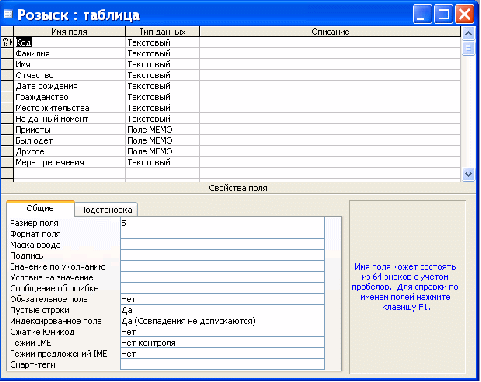Open the table window system menu icon
The height and width of the screenshot is (382, 481).
click(8, 14)
